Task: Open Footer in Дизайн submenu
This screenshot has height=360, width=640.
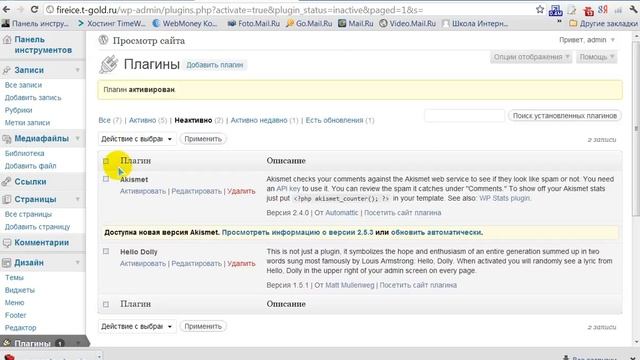Action: [x=16, y=315]
